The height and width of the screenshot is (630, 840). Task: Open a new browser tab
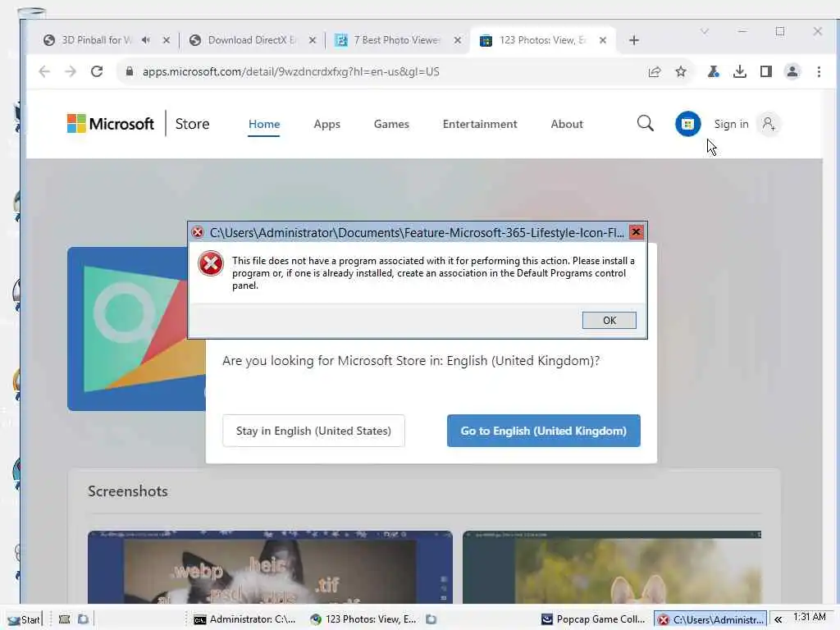pyautogui.click(x=634, y=40)
